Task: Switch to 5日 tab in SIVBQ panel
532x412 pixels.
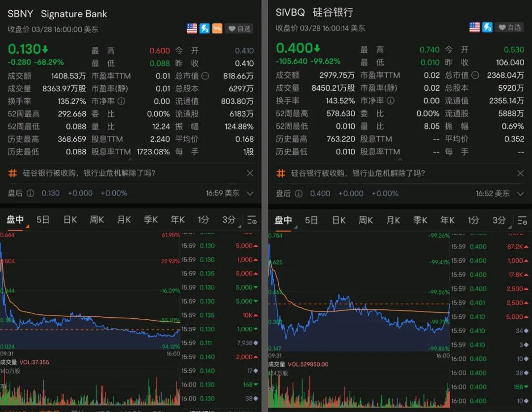Action: 311,220
